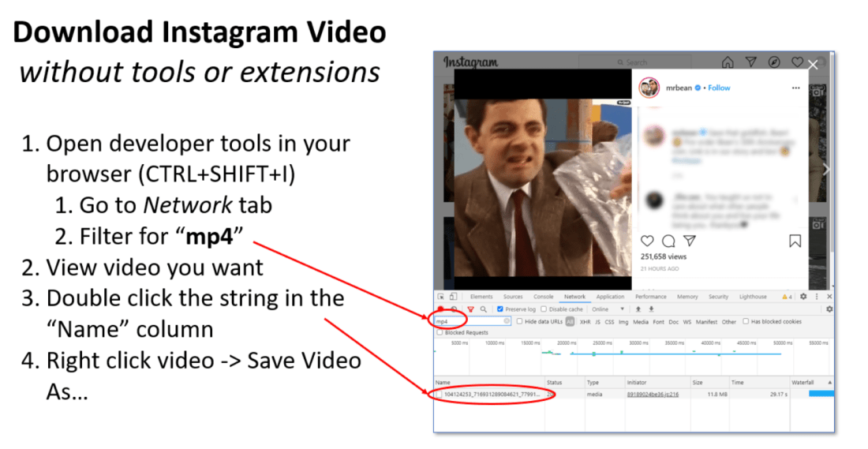
Task: Click the network overview timeline
Action: coord(634,357)
